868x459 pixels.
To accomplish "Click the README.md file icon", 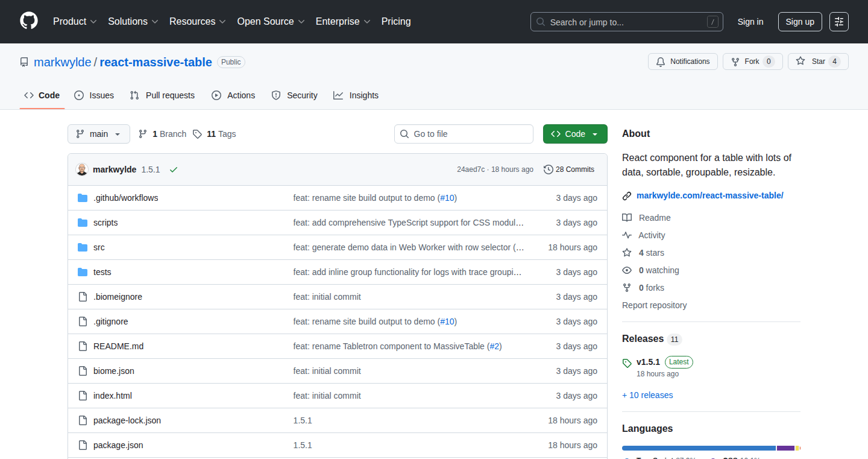I will click(x=83, y=346).
